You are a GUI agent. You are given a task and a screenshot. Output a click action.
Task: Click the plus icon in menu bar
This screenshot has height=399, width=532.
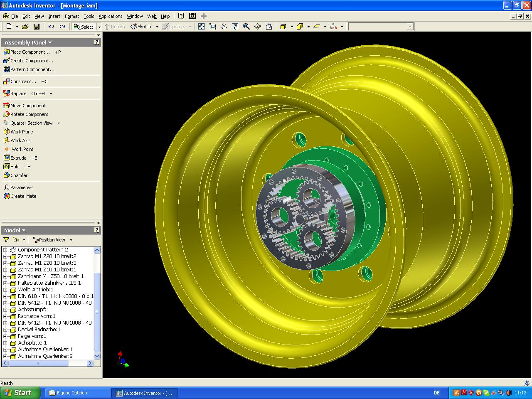[x=204, y=16]
